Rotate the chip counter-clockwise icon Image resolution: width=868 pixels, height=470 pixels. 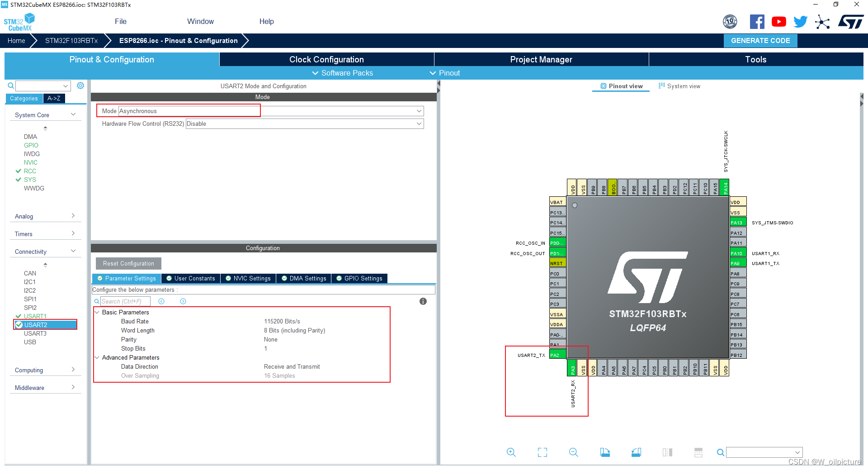[x=636, y=452]
